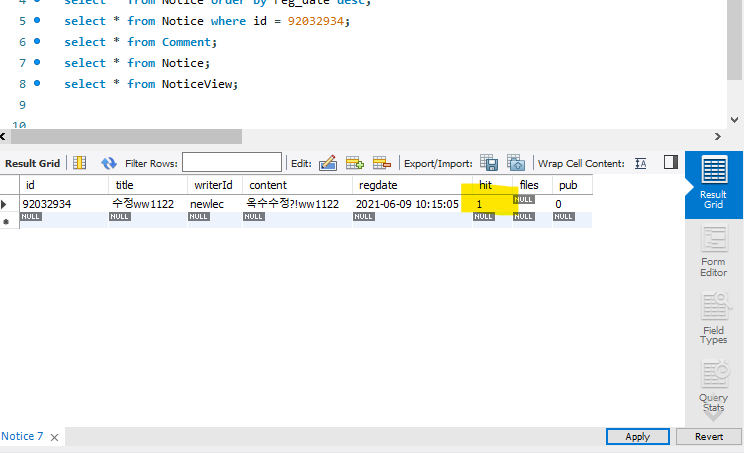The width and height of the screenshot is (744, 453).
Task: Revert the pending changes
Action: point(709,436)
